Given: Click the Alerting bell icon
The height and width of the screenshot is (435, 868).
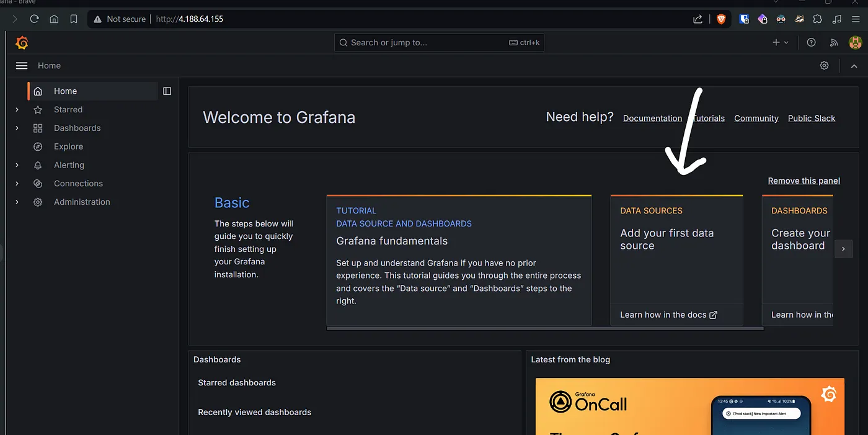Looking at the screenshot, I should [38, 165].
